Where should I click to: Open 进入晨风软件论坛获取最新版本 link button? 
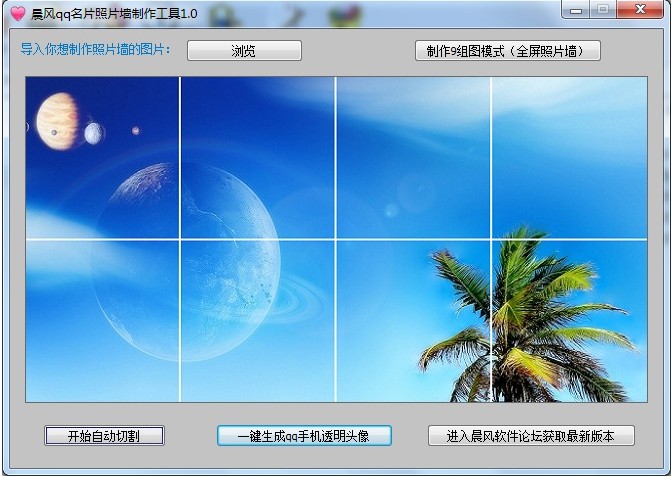(531, 436)
